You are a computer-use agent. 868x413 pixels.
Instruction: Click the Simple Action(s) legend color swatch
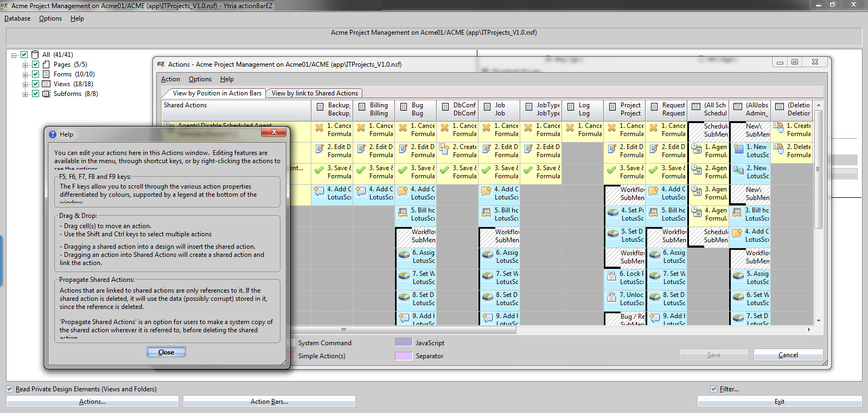(x=293, y=356)
